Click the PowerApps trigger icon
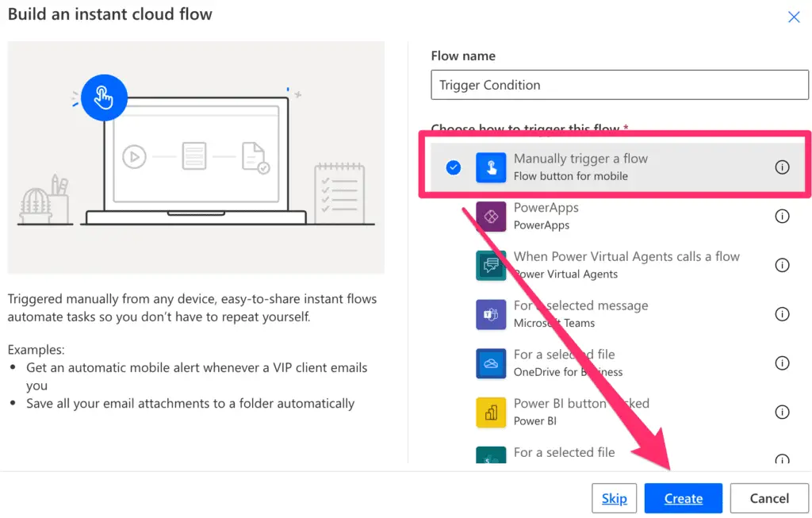This screenshot has width=812, height=518. 491,215
